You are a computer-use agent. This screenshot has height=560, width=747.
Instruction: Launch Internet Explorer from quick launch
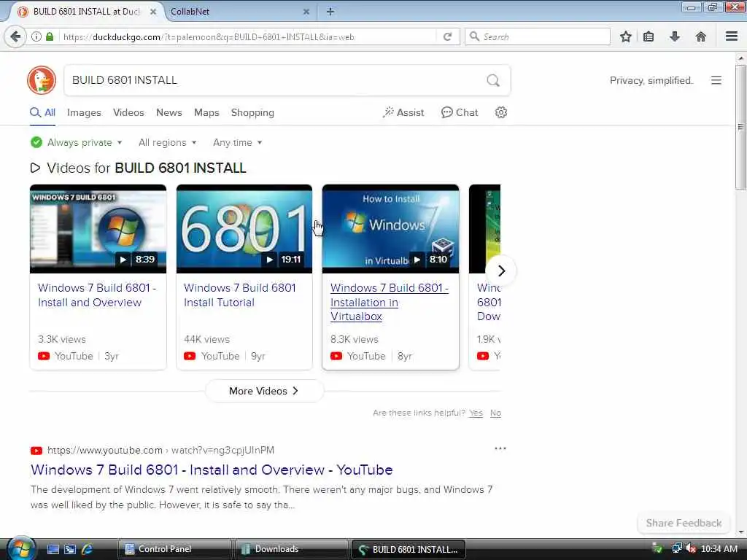pos(87,549)
